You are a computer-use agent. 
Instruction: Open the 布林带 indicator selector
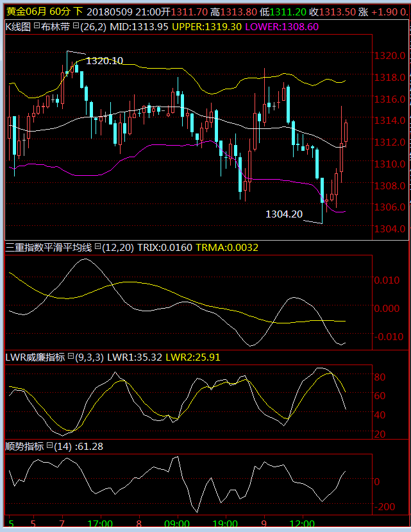point(56,26)
